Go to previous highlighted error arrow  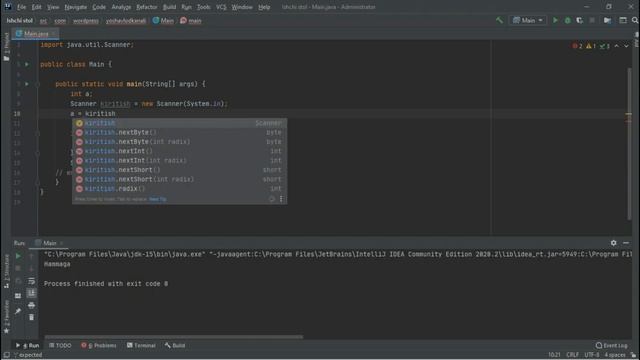(617, 46)
